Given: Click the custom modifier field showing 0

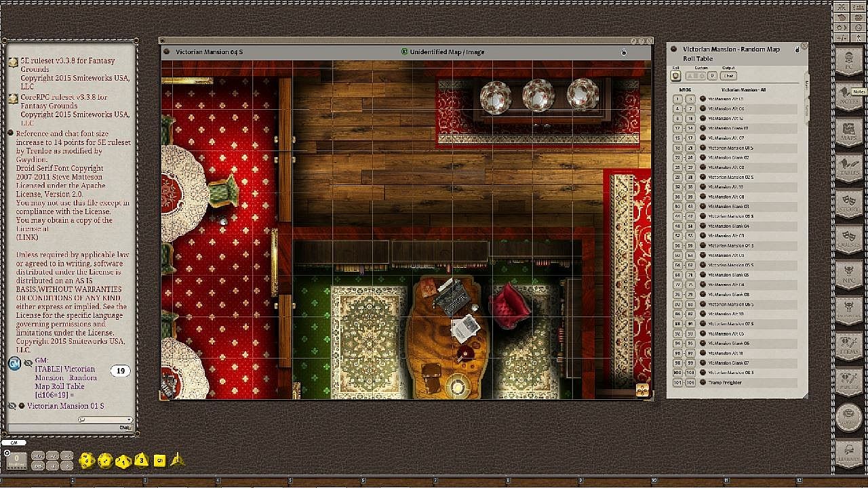Looking at the screenshot, I should pyautogui.click(x=712, y=76).
